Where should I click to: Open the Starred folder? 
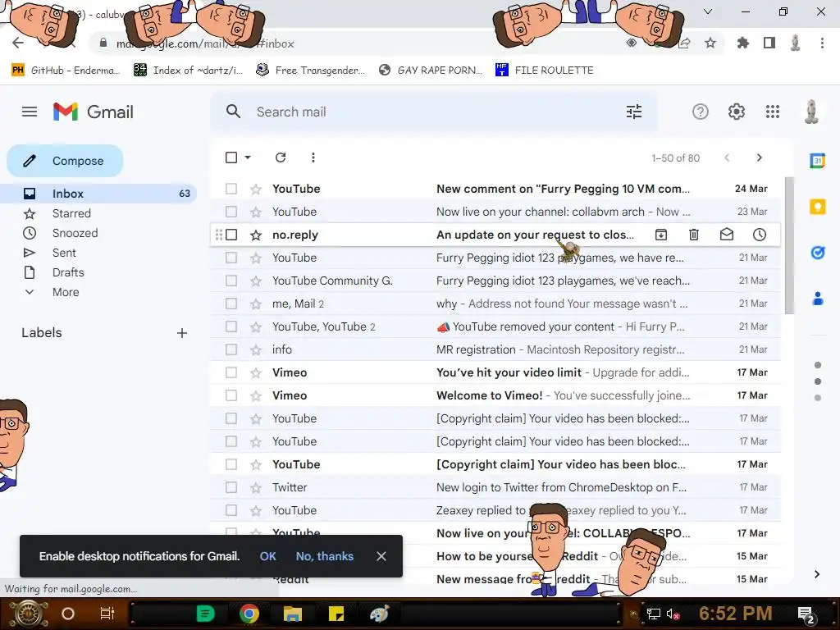(x=71, y=213)
